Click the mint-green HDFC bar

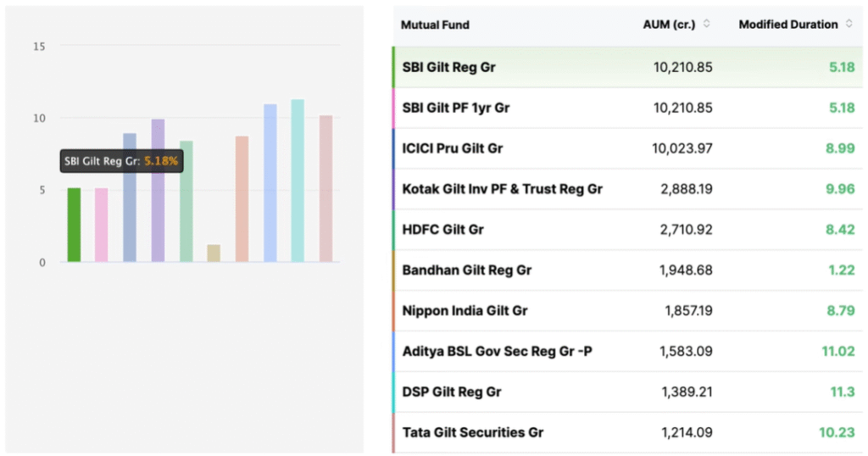(186, 202)
